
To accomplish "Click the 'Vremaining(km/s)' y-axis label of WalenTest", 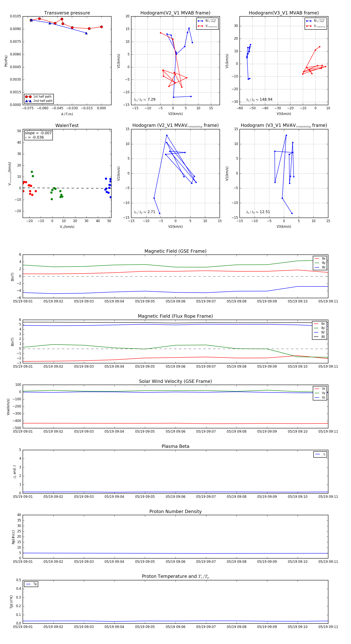I will point(10,173).
